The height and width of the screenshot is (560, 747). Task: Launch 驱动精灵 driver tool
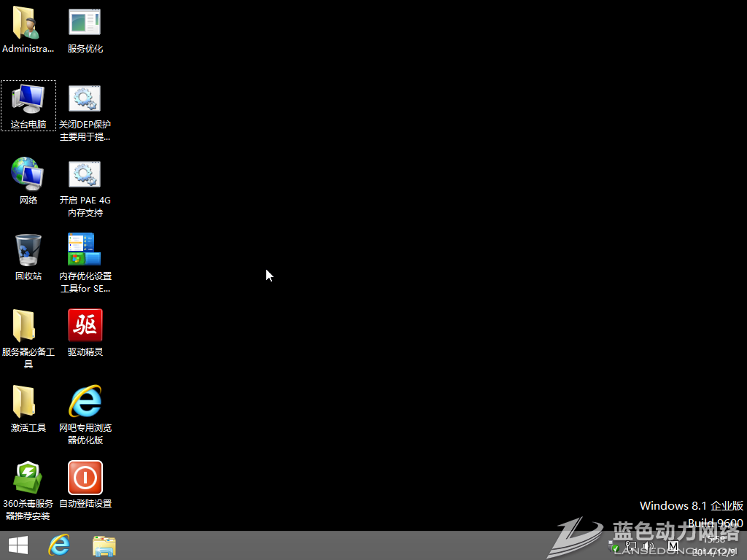point(85,332)
